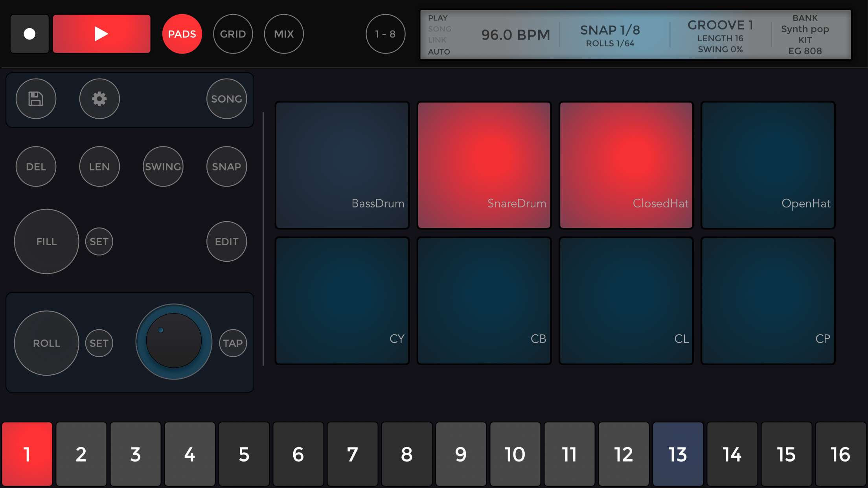Toggle the ROLL button
Viewport: 868px width, 488px height.
tap(46, 343)
